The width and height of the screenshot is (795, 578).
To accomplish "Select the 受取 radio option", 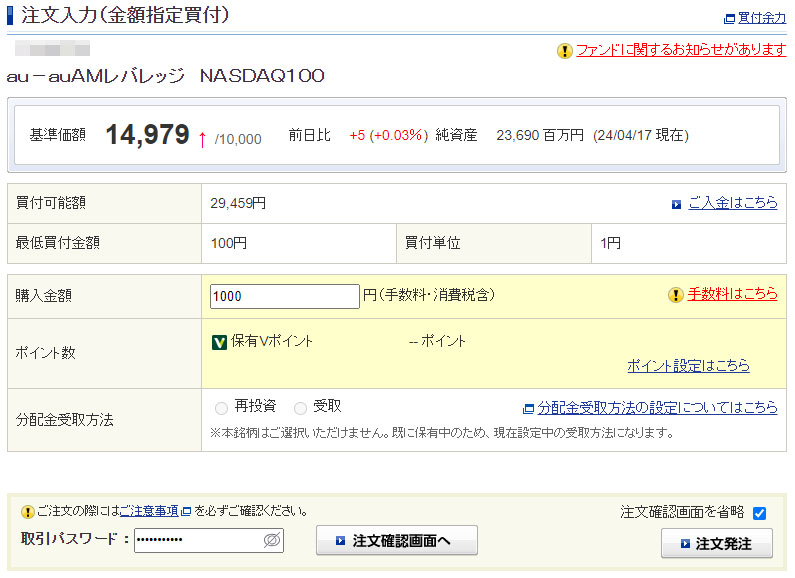I will click(x=300, y=408).
